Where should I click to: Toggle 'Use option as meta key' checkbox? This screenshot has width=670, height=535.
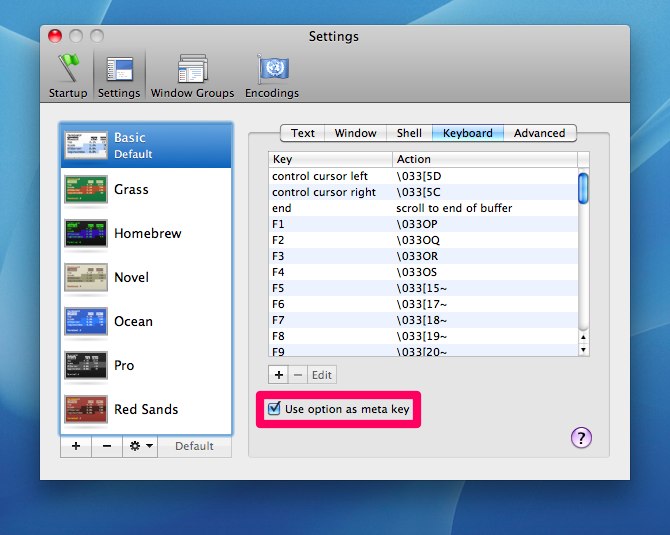tap(274, 409)
